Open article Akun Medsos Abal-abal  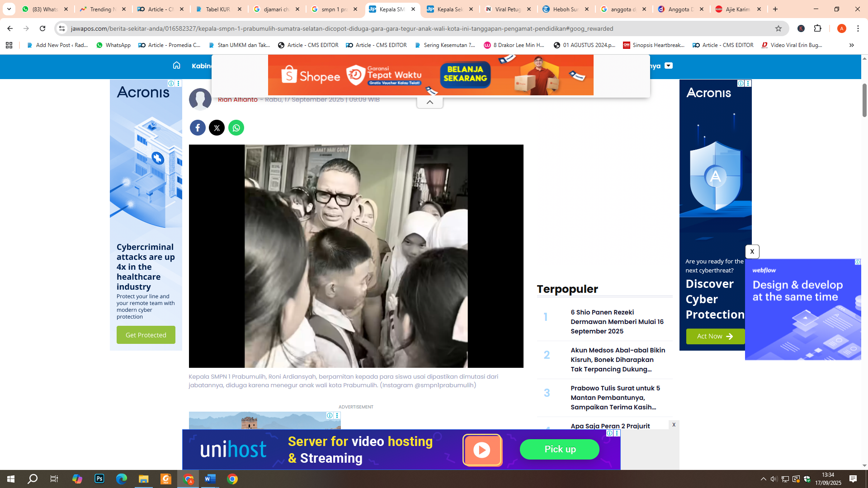pyautogui.click(x=618, y=360)
